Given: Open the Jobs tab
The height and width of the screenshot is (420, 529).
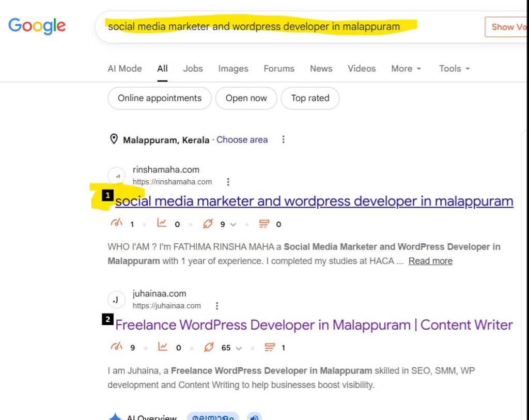Looking at the screenshot, I should point(193,69).
